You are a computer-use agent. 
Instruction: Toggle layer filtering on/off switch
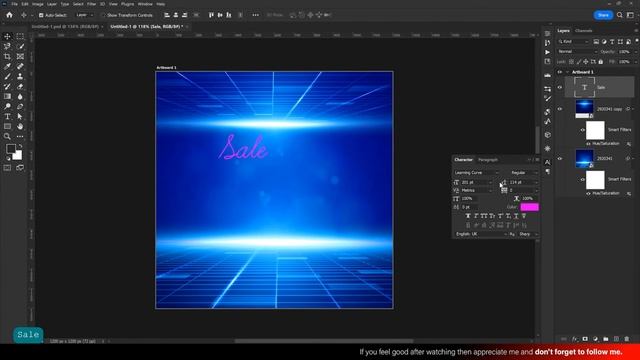pos(636,41)
